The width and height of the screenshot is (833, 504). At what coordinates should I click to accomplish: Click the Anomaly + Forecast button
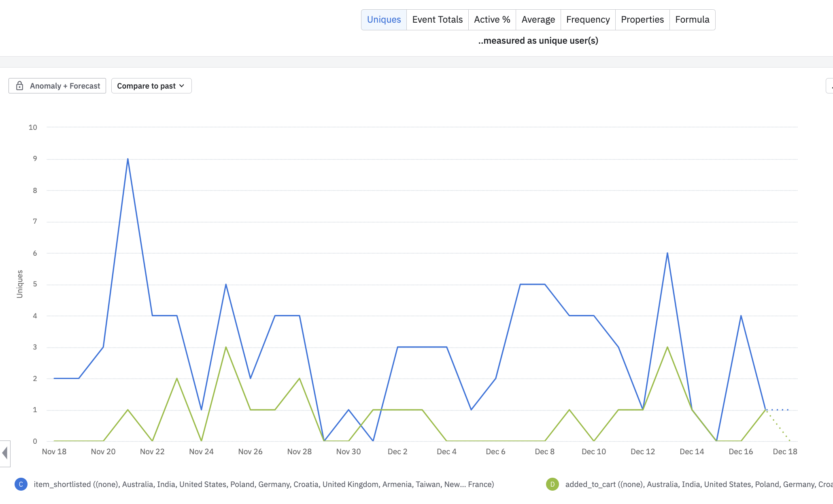[x=57, y=86]
